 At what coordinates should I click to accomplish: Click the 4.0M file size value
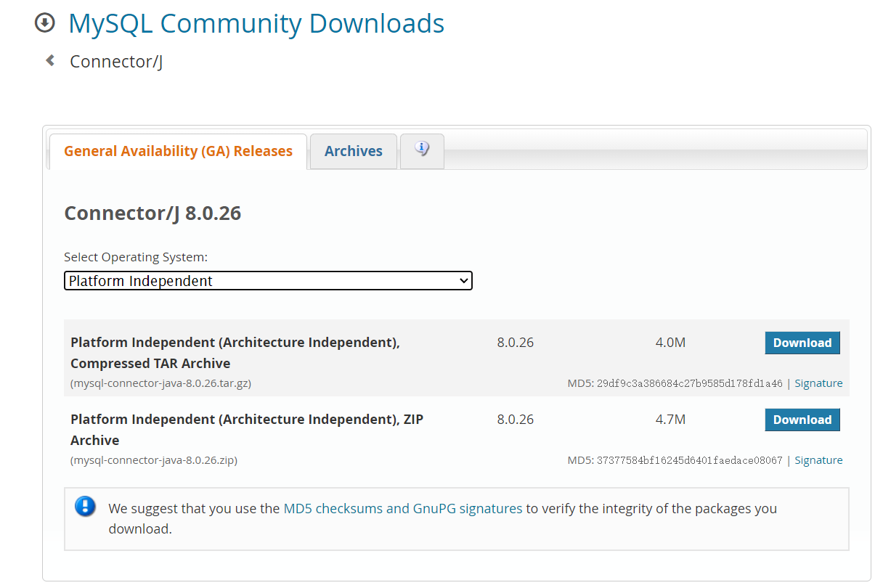click(x=670, y=343)
